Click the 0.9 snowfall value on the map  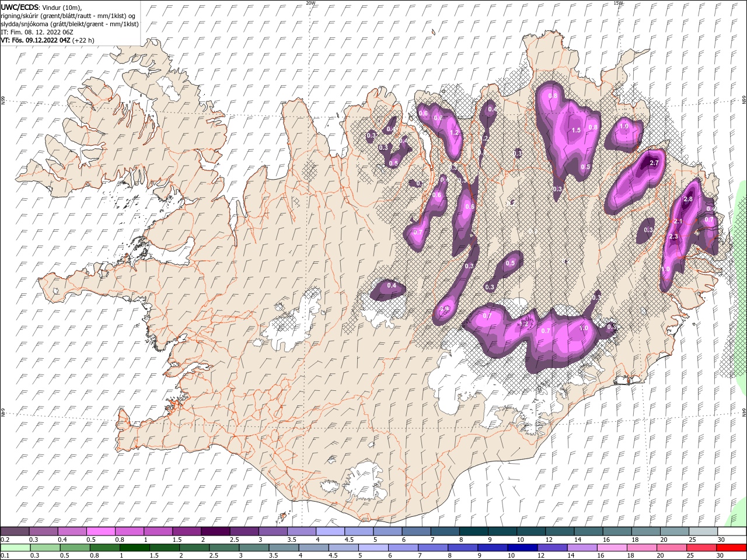click(445, 309)
